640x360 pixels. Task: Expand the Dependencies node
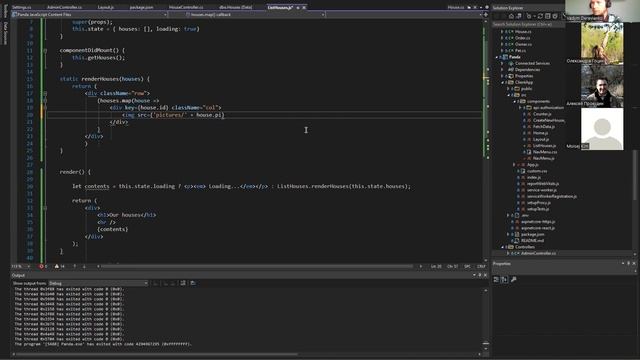(x=502, y=70)
